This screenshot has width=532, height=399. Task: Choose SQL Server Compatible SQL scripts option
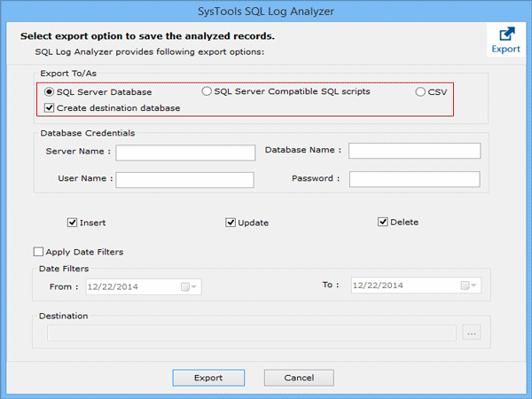coord(207,91)
